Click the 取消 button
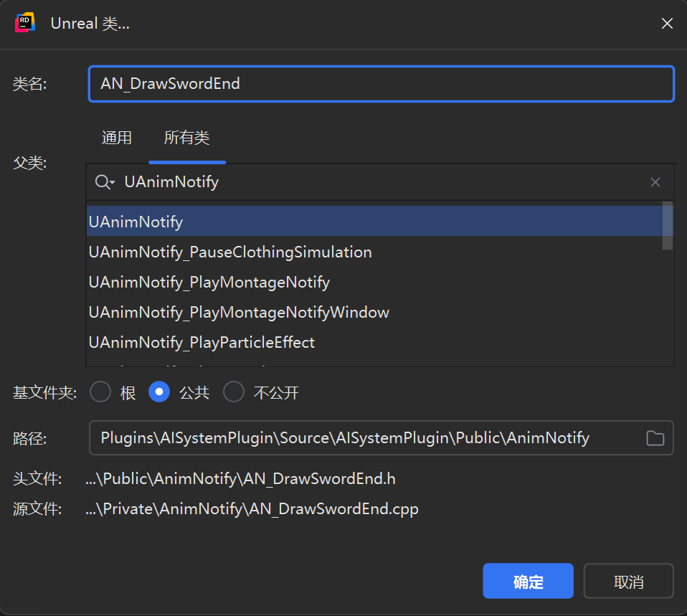 tap(628, 581)
